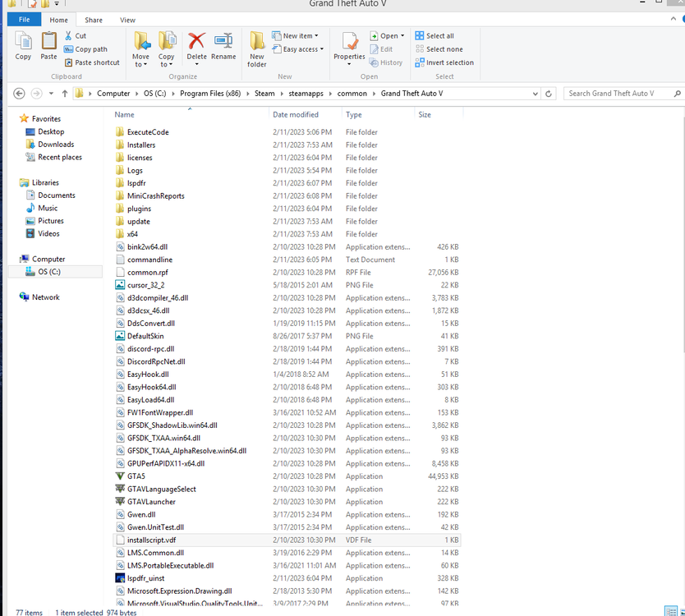Open the File menu
Viewport: 685px width, 616px height.
[x=23, y=20]
